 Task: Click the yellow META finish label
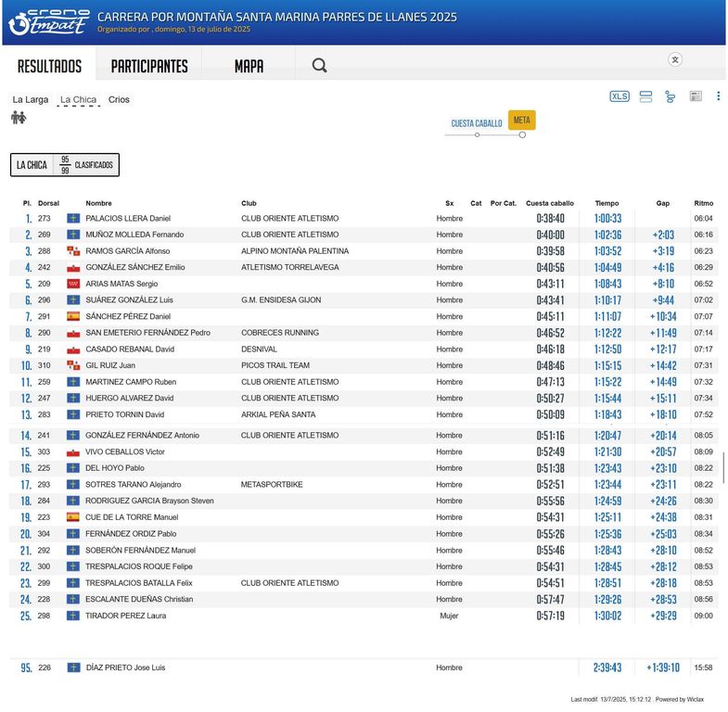pyautogui.click(x=522, y=121)
